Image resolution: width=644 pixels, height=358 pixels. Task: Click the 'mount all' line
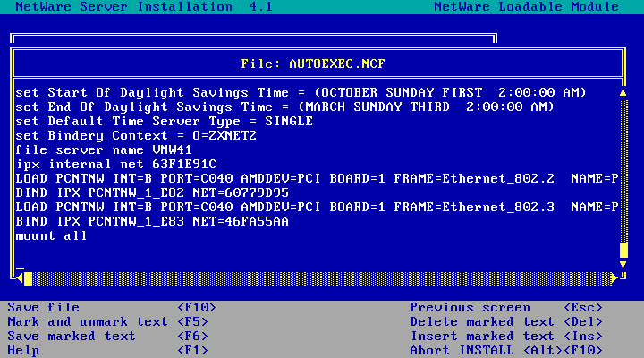[51, 236]
